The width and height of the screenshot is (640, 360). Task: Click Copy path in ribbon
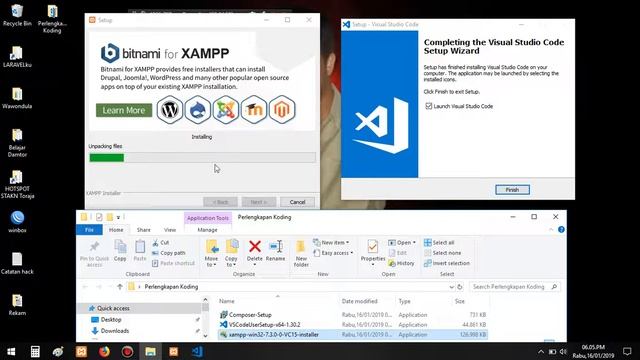[x=169, y=253]
